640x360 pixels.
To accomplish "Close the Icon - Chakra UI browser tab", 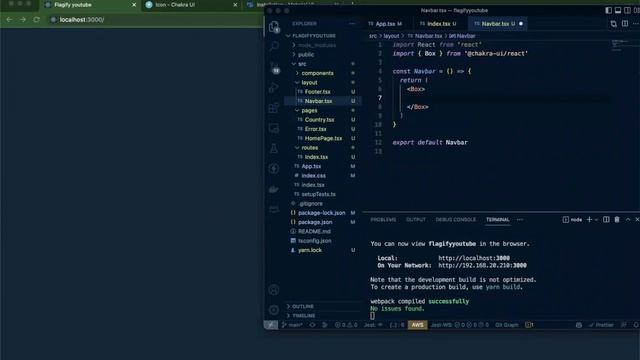I will 235,5.
